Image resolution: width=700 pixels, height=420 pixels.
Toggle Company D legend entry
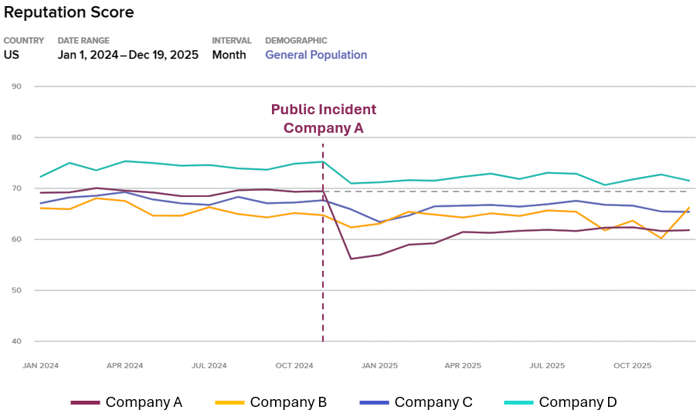click(x=577, y=402)
